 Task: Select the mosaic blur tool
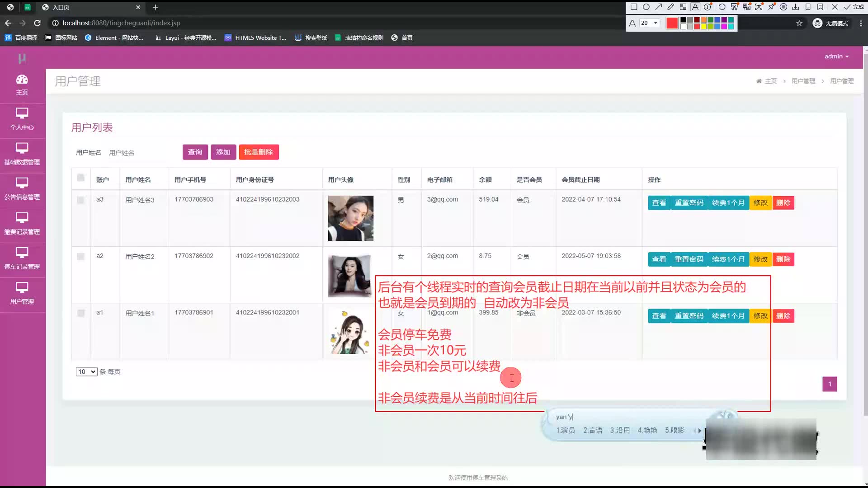[683, 7]
